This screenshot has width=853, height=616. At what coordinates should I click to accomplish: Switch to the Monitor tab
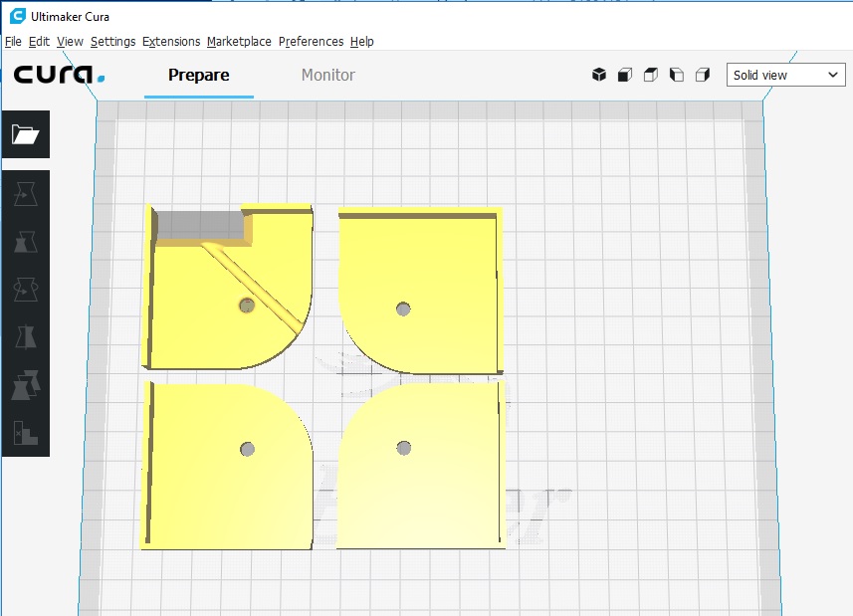pyautogui.click(x=328, y=75)
